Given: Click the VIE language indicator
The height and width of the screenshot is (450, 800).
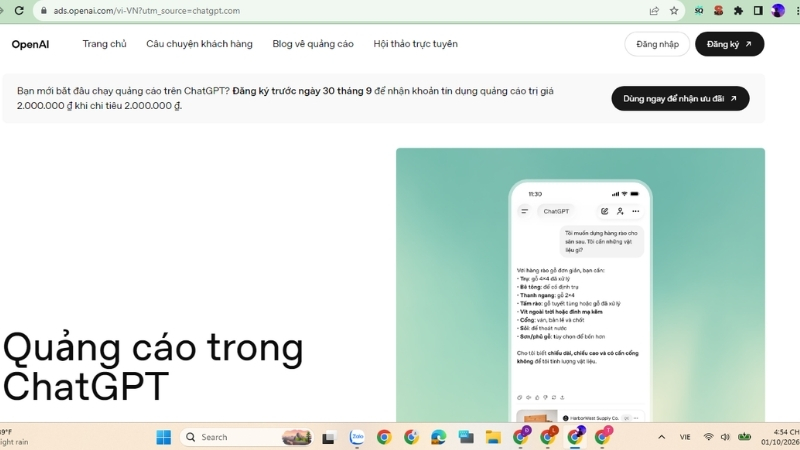Looking at the screenshot, I should click(x=685, y=437).
